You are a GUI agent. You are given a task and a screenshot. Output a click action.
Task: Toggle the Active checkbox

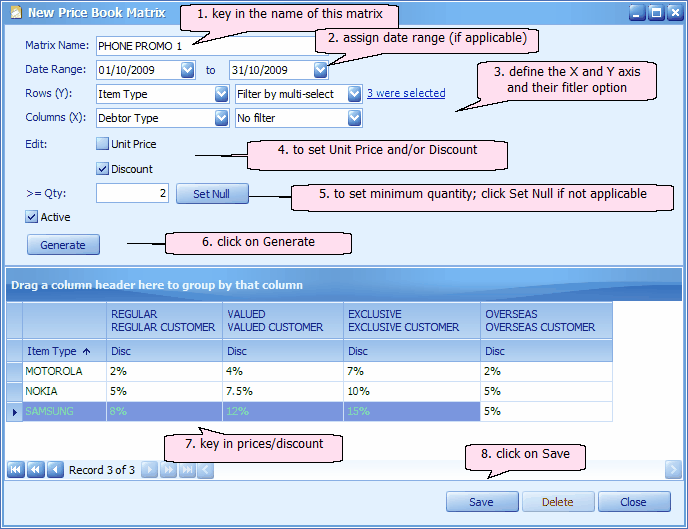(33, 216)
